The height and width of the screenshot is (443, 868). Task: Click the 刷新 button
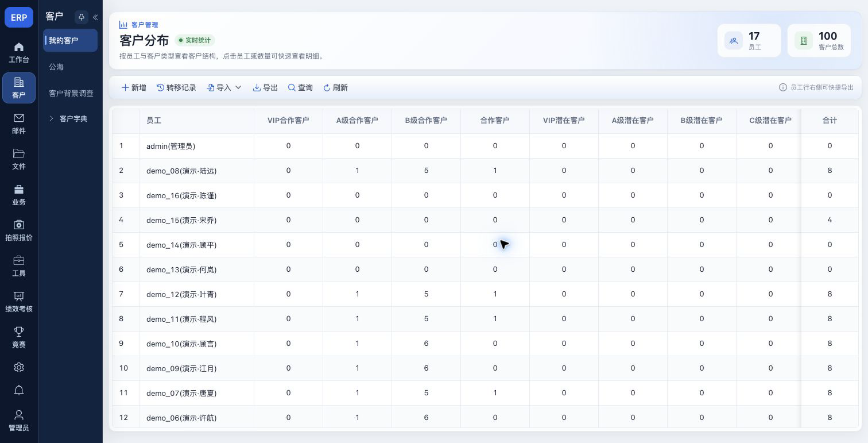pos(335,87)
